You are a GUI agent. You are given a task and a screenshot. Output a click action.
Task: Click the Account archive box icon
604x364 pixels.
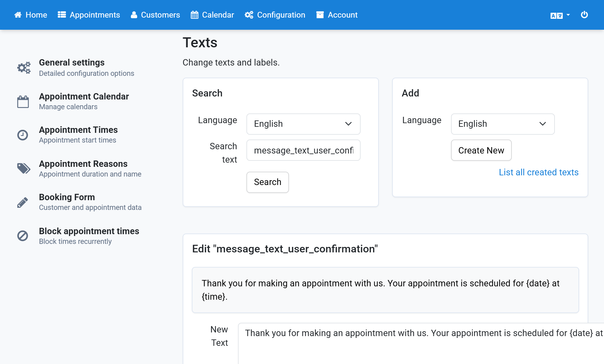(320, 15)
